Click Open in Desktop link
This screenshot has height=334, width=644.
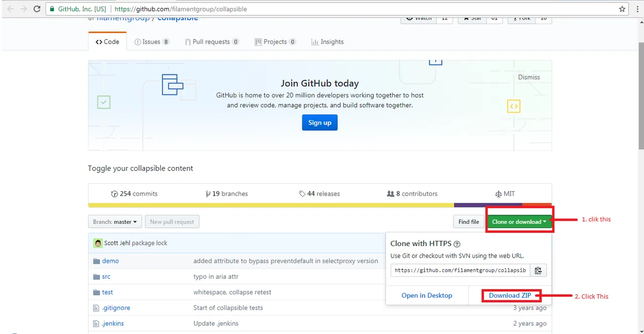click(427, 295)
